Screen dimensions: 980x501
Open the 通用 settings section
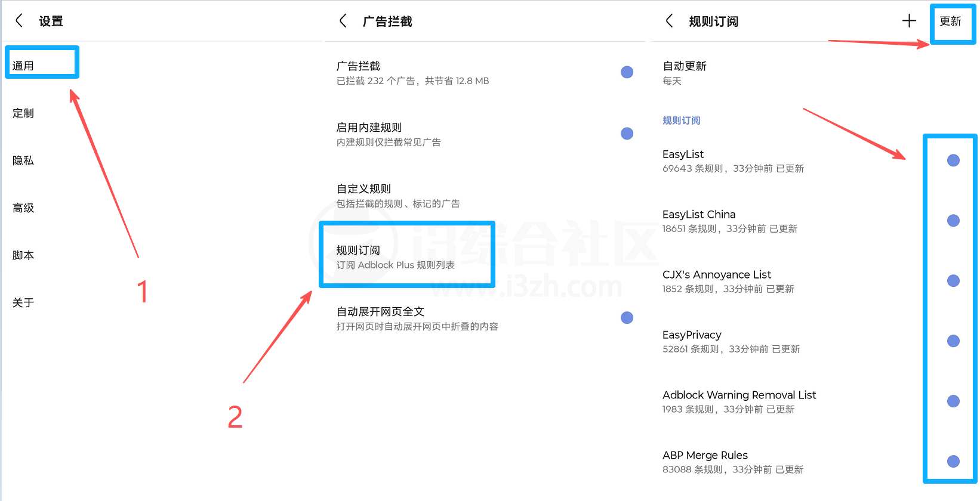(24, 66)
